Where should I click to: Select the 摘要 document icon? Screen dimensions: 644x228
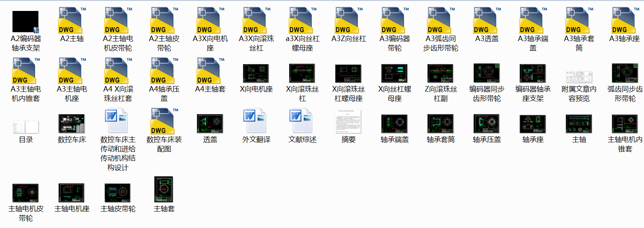tap(348, 121)
